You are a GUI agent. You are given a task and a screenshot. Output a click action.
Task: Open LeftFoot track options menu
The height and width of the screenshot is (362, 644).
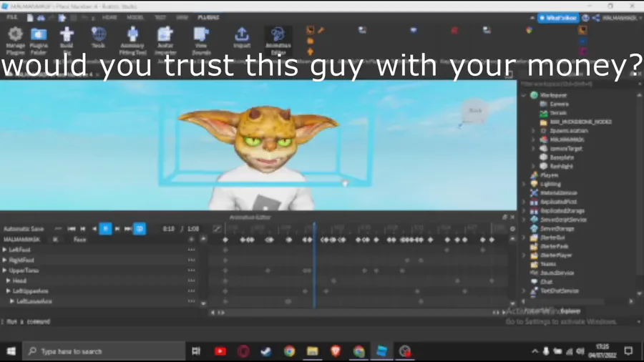tap(191, 250)
